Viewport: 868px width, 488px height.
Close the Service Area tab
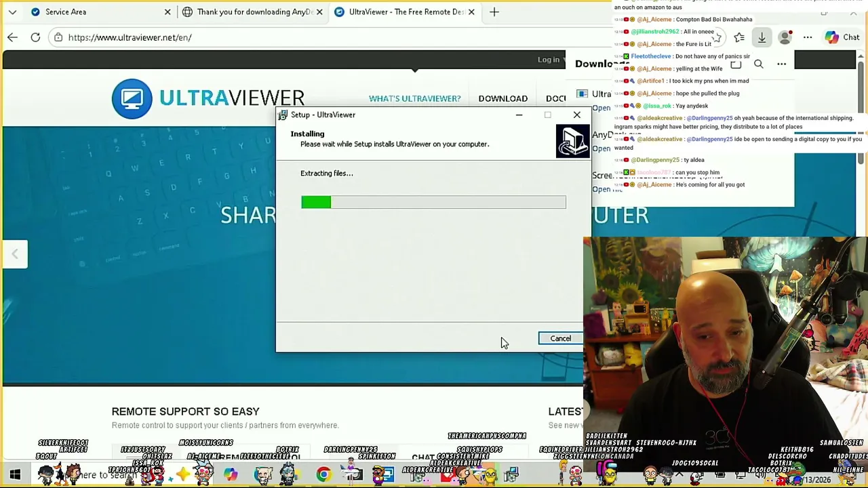(x=167, y=12)
